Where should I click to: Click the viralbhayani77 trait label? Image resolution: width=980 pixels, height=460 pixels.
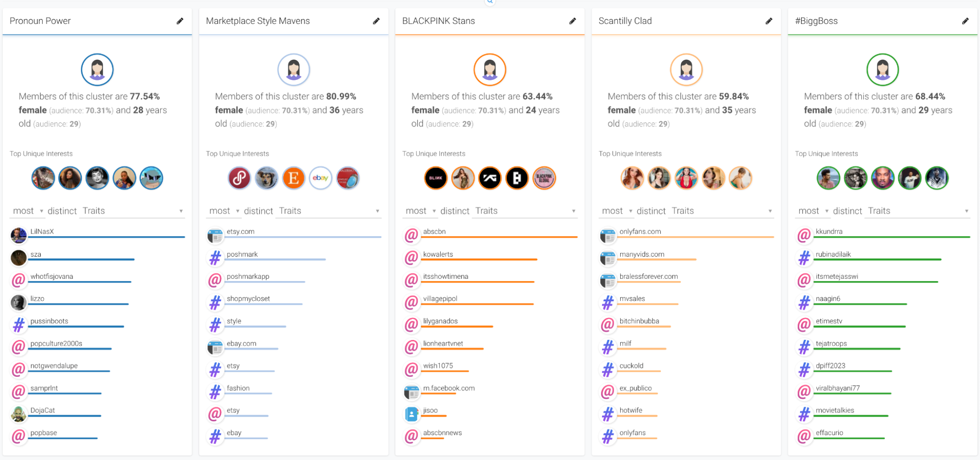tap(838, 388)
